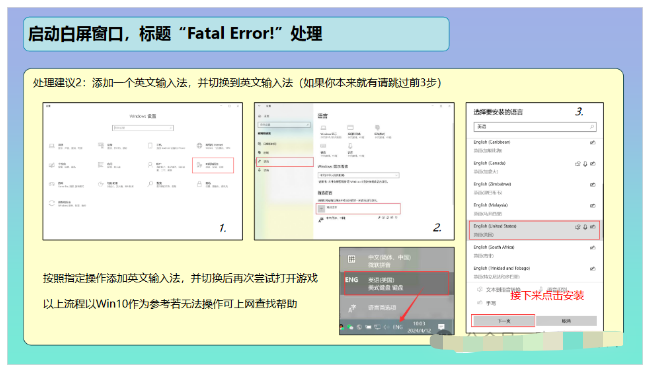651x373 pixels.
Task: Open the Accounts person-icon category
Action: pos(166,166)
